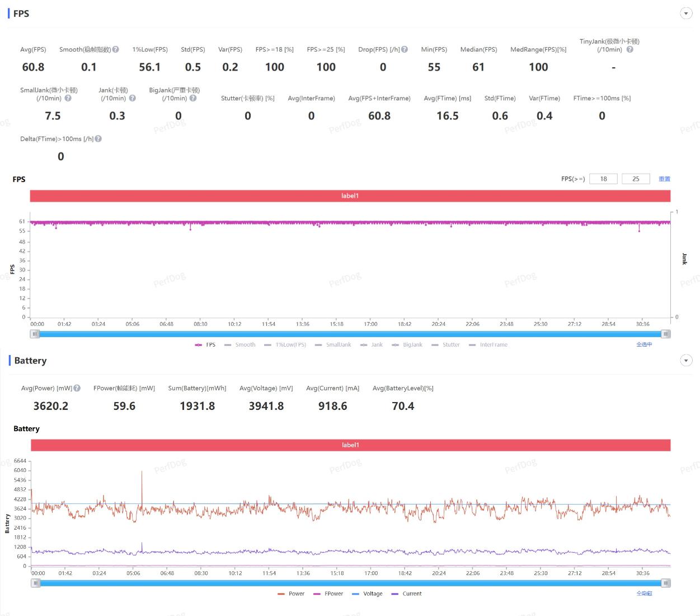This screenshot has width=700, height=616.
Task: Toggle the Smooth series in FPS legend
Action: pyautogui.click(x=240, y=345)
